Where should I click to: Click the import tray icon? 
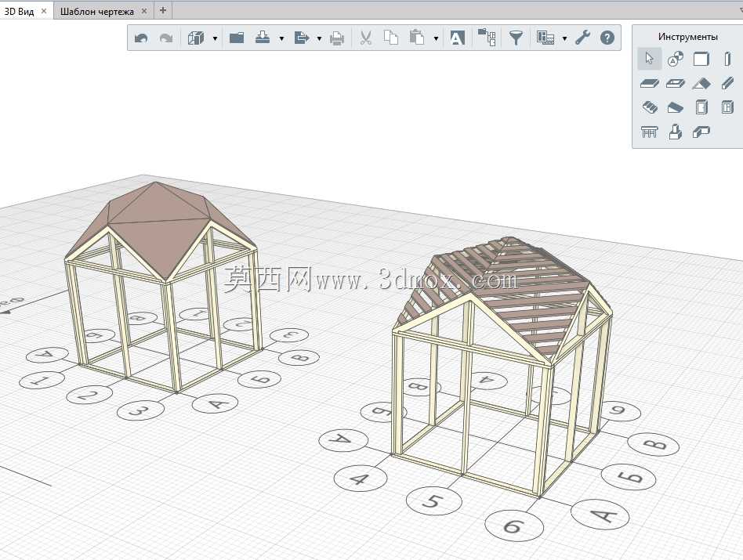263,38
